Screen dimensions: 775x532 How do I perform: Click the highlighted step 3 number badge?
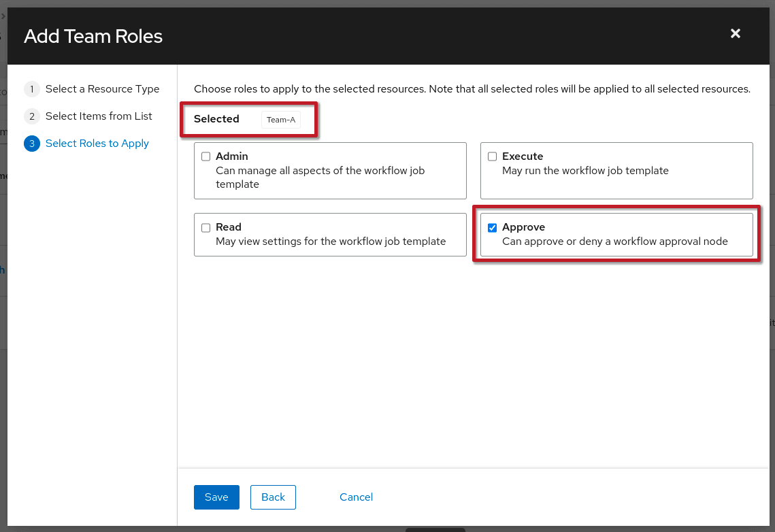(31, 144)
